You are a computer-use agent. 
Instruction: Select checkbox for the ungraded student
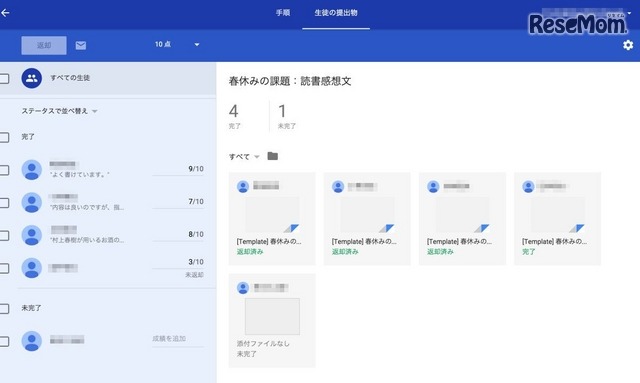coord(4,341)
